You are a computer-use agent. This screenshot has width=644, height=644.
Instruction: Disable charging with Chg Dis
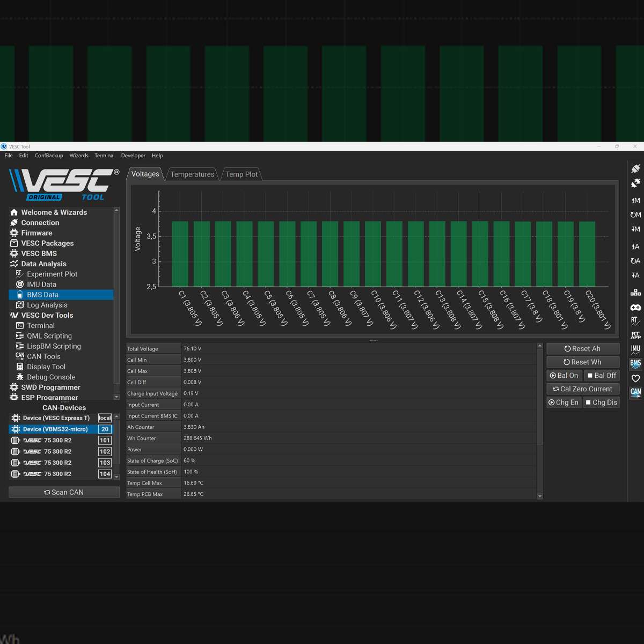[x=602, y=402]
